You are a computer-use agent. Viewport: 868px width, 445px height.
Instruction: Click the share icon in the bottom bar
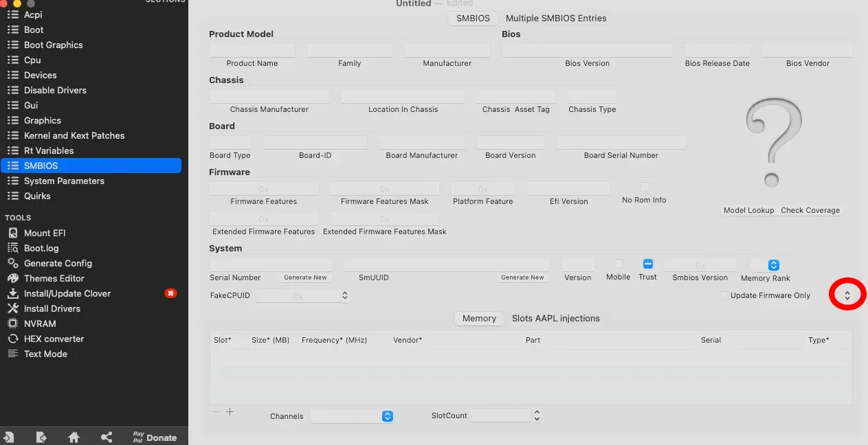tap(107, 437)
